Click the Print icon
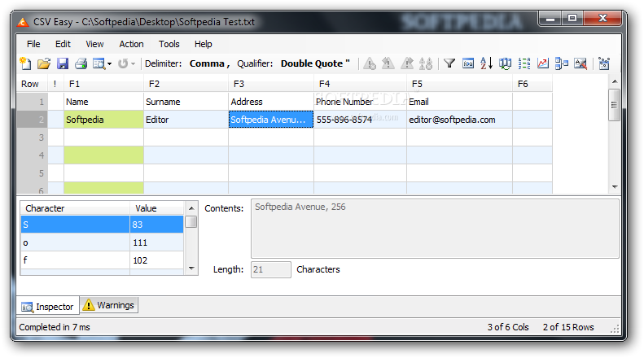The image size is (644, 358). pyautogui.click(x=81, y=63)
